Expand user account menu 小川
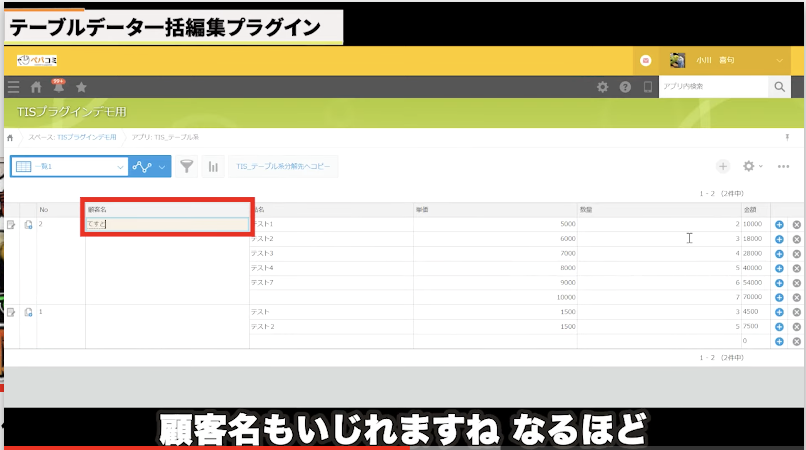The width and height of the screenshot is (806, 450). tap(779, 60)
